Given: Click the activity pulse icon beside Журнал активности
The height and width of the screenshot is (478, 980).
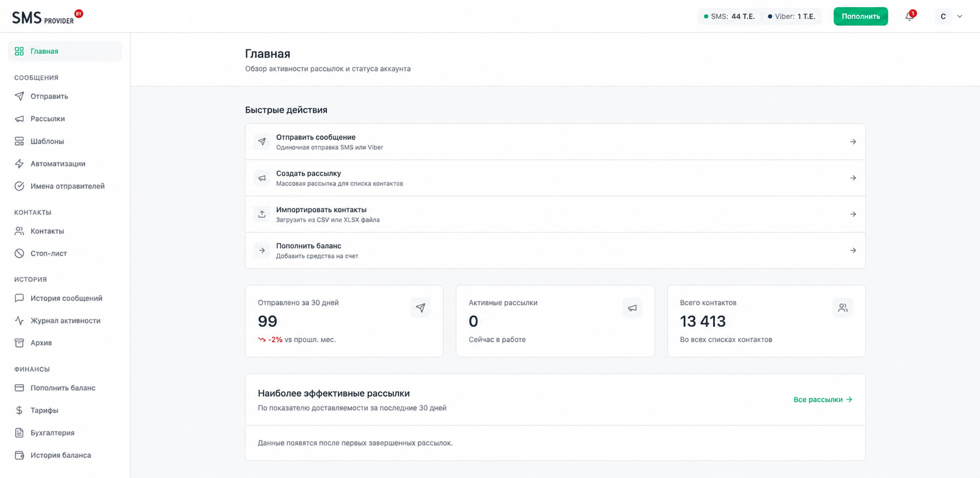Looking at the screenshot, I should coord(20,320).
